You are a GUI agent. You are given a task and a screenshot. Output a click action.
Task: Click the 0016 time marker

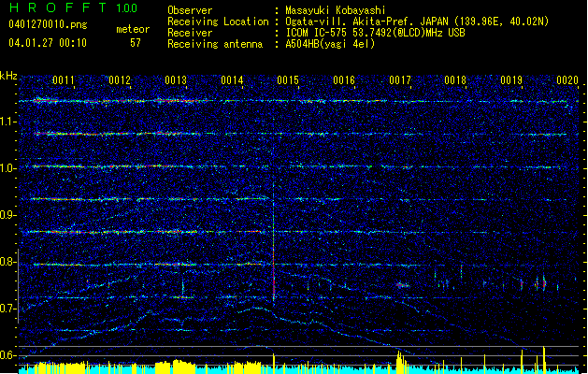pos(344,80)
